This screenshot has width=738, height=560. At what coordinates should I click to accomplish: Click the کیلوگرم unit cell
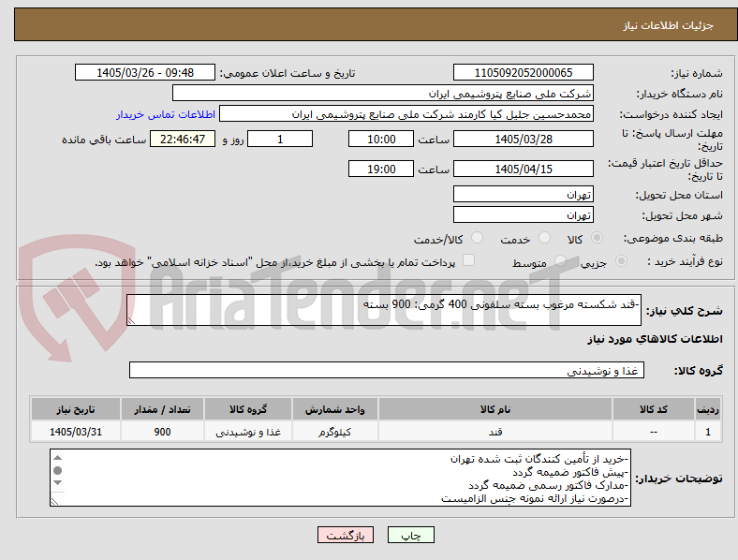[x=334, y=432]
